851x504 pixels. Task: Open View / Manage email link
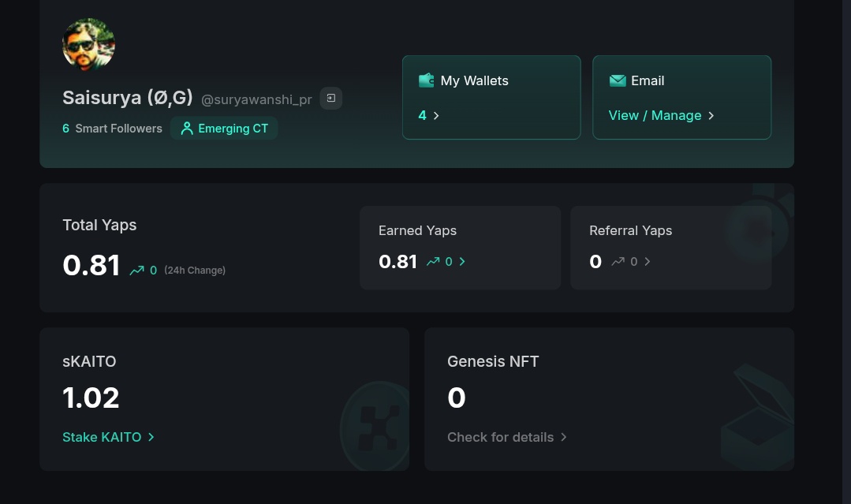pyautogui.click(x=655, y=116)
